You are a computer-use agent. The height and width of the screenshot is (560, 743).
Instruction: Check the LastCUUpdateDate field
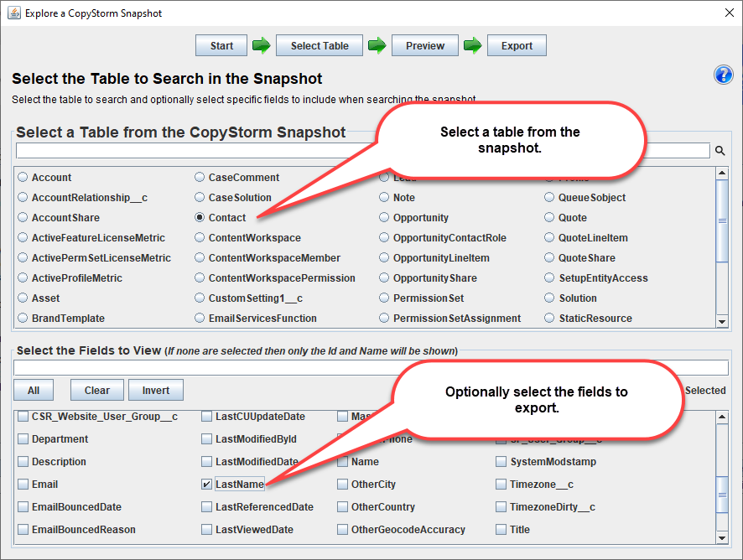206,417
